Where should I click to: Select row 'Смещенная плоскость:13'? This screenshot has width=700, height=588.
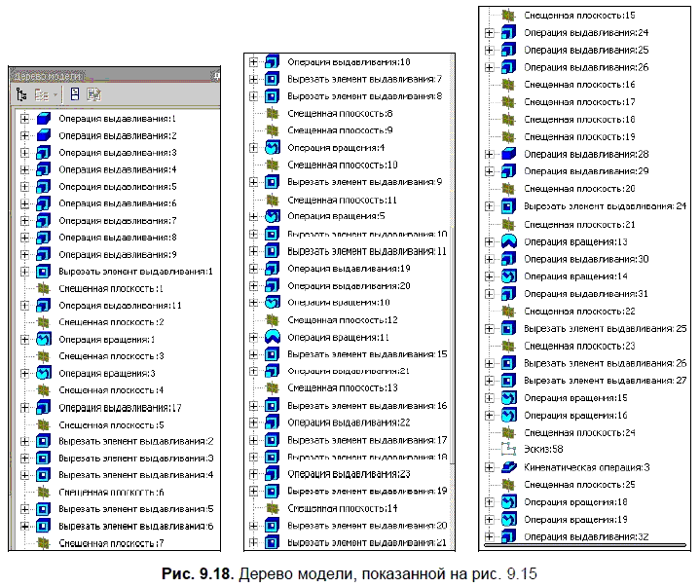coord(343,387)
